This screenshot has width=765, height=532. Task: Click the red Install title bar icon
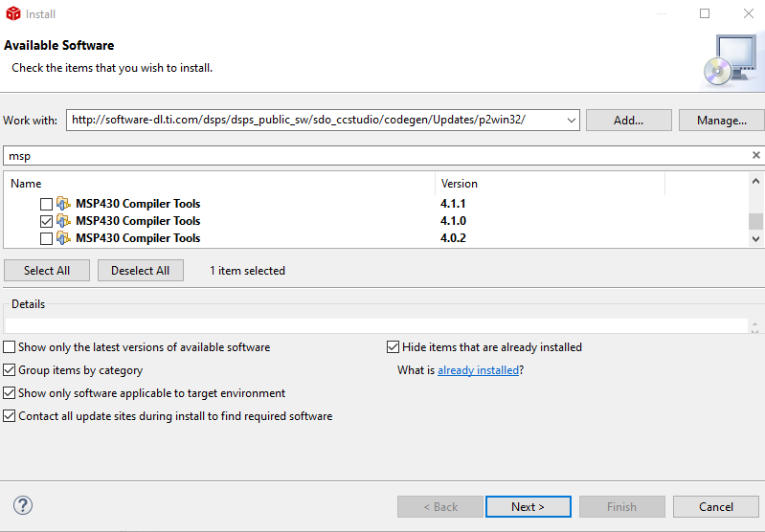pyautogui.click(x=13, y=13)
